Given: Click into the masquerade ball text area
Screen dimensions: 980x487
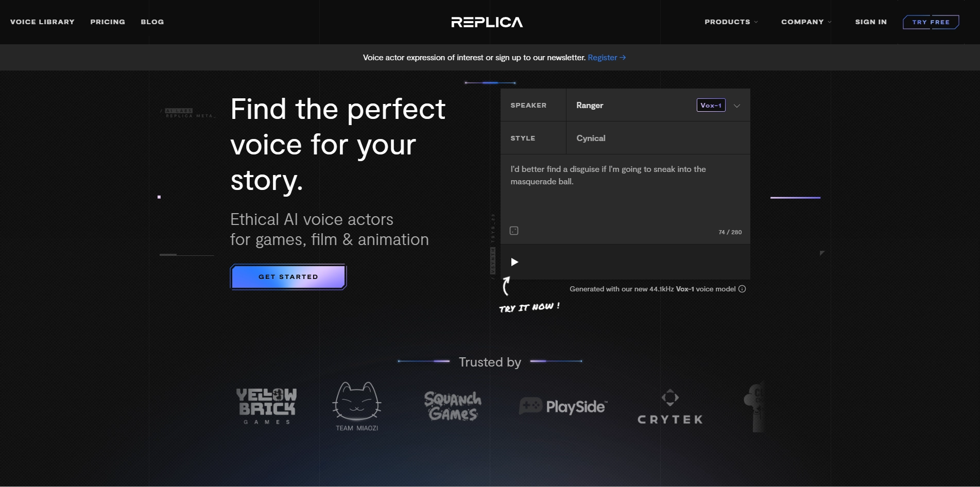Looking at the screenshot, I should click(x=625, y=199).
